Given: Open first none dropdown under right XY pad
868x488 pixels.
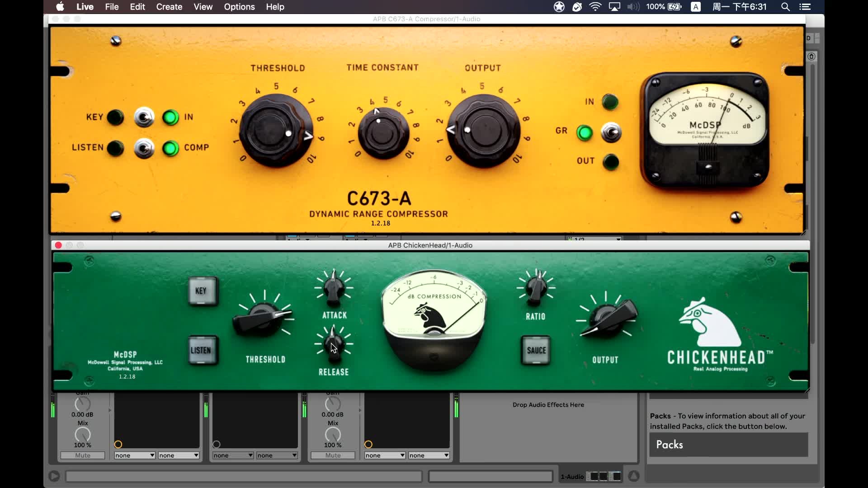Looking at the screenshot, I should coord(385,455).
